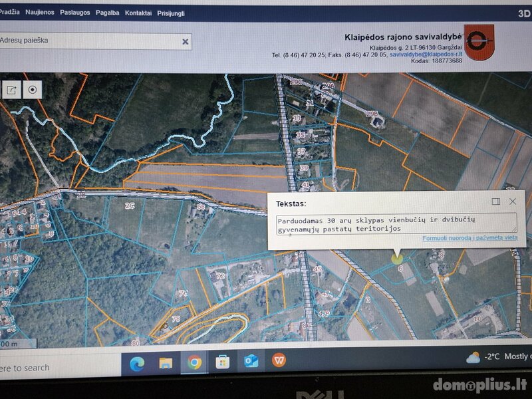This screenshot has height=399, width=532.
Task: Click the Windows taskbar search box
Action: 61,367
